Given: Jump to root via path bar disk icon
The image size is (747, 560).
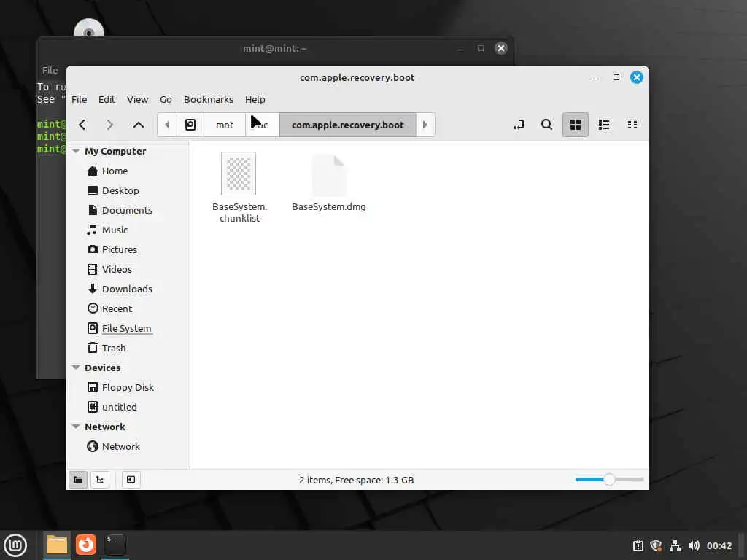Looking at the screenshot, I should click(x=190, y=125).
